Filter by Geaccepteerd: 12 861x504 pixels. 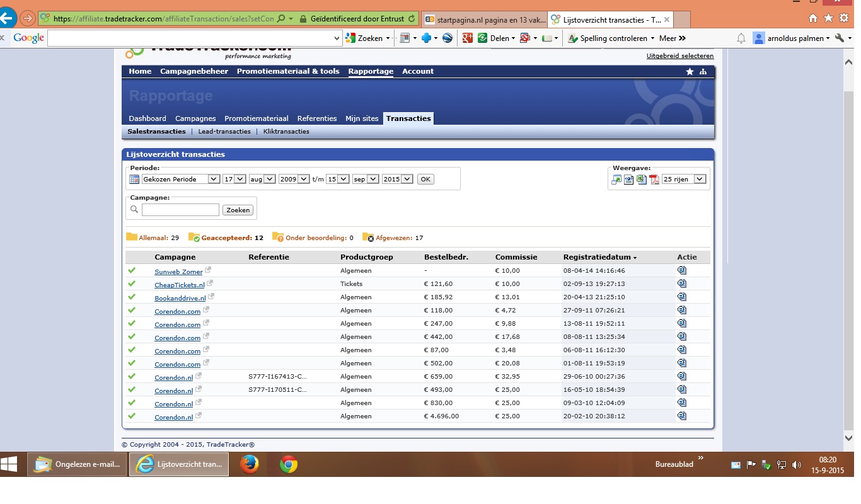[226, 238]
